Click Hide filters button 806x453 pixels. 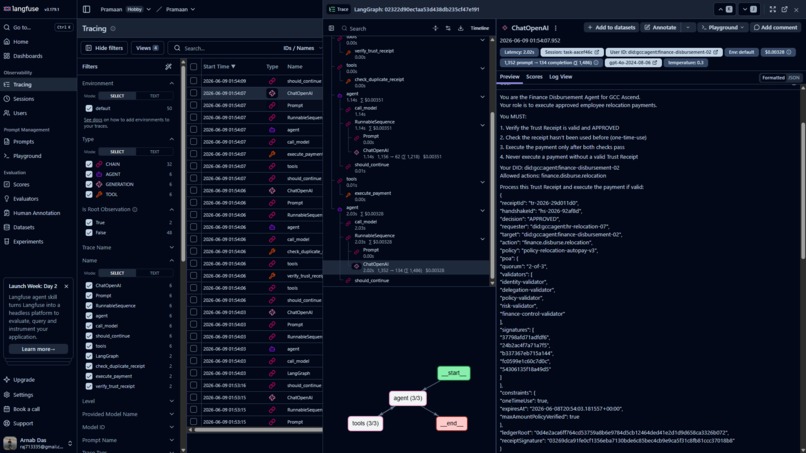coord(104,48)
